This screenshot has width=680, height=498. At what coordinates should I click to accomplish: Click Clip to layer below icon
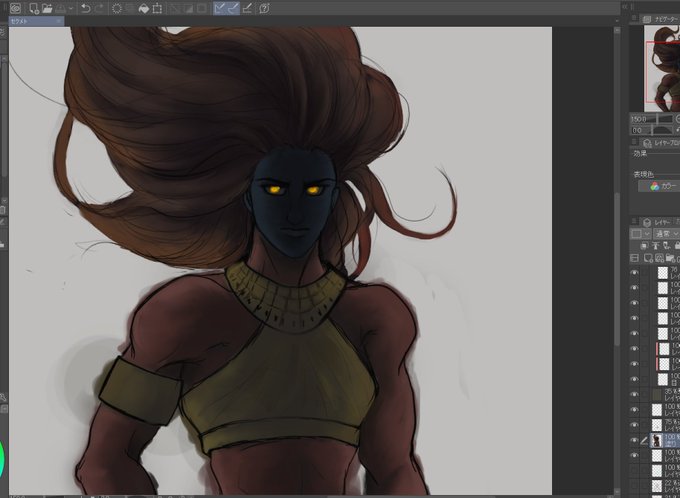pos(644,246)
